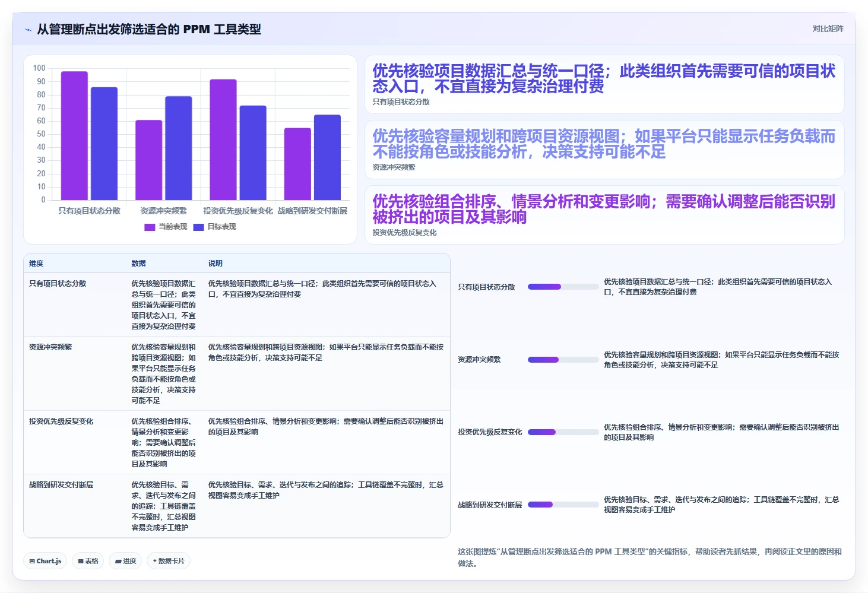The width and height of the screenshot is (868, 593).
Task: Click the 进度 tag chip
Action: 125,561
